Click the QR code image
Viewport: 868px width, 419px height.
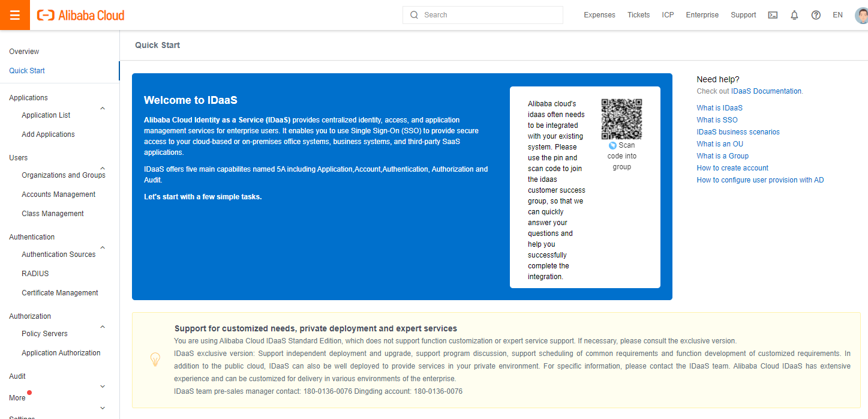[x=621, y=119]
